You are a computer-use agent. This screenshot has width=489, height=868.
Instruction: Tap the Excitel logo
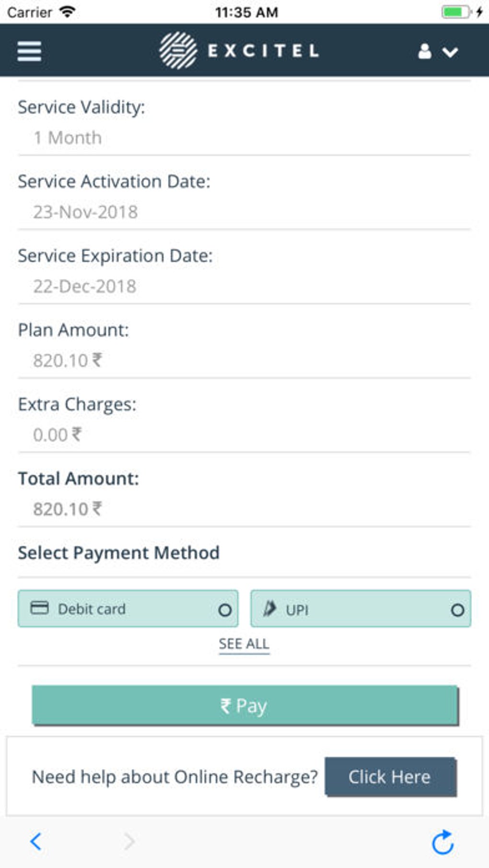(x=239, y=50)
